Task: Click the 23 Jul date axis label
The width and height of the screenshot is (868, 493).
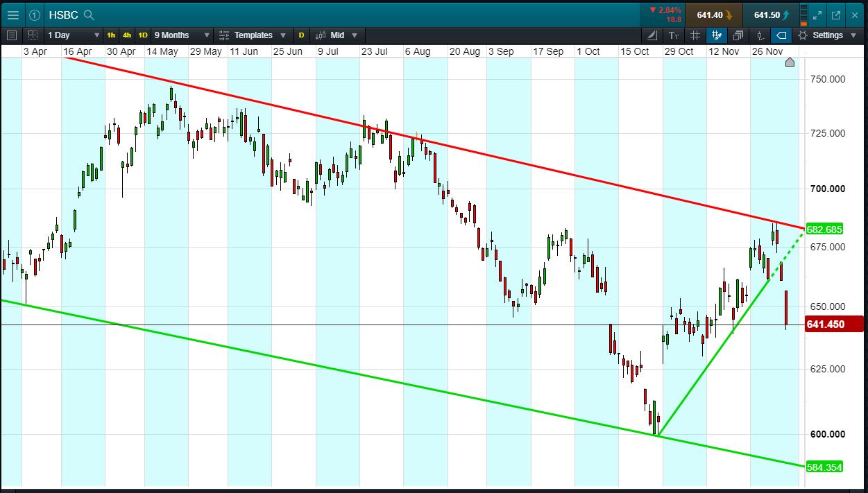Action: click(x=375, y=51)
